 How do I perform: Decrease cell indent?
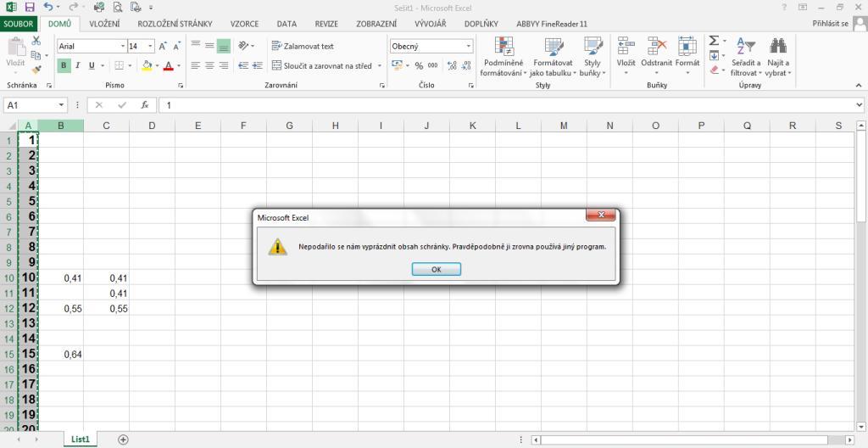click(x=243, y=65)
